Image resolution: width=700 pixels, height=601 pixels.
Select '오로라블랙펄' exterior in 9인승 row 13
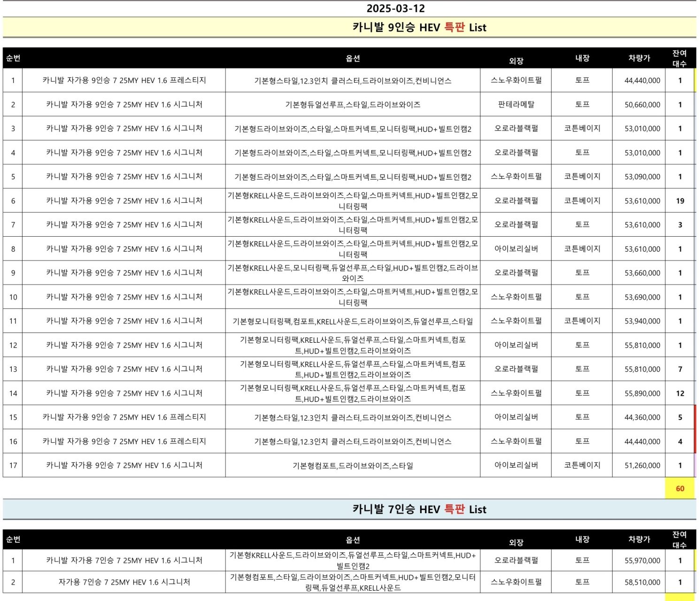click(516, 369)
